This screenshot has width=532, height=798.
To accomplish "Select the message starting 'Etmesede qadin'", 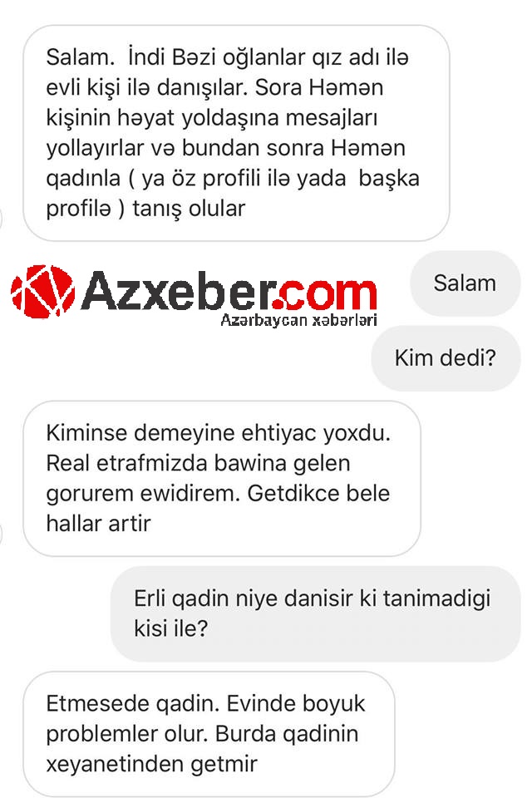I will [x=209, y=733].
